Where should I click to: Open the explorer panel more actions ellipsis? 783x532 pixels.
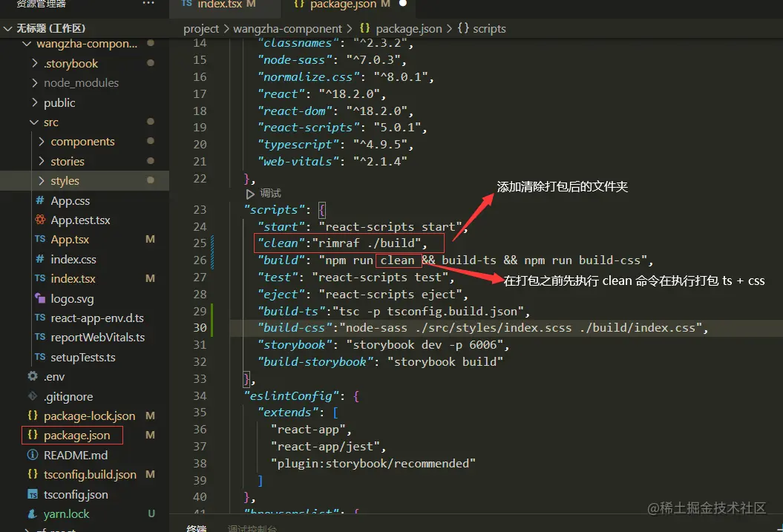coord(148,3)
